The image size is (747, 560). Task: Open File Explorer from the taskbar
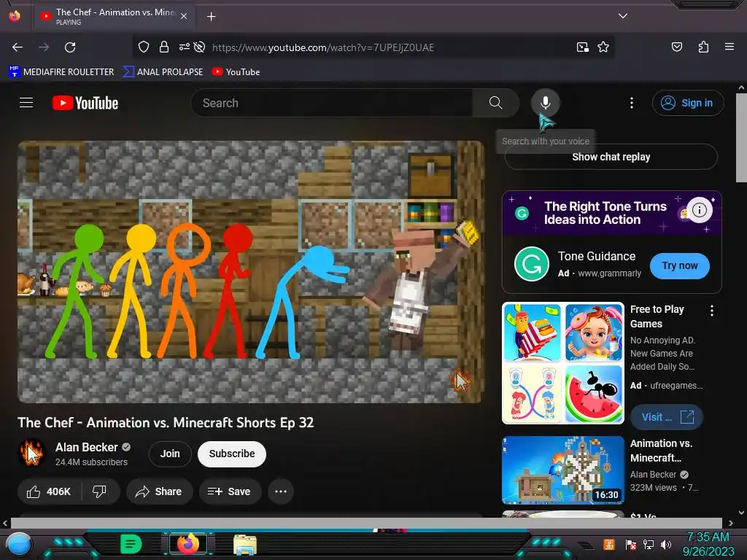click(x=245, y=545)
